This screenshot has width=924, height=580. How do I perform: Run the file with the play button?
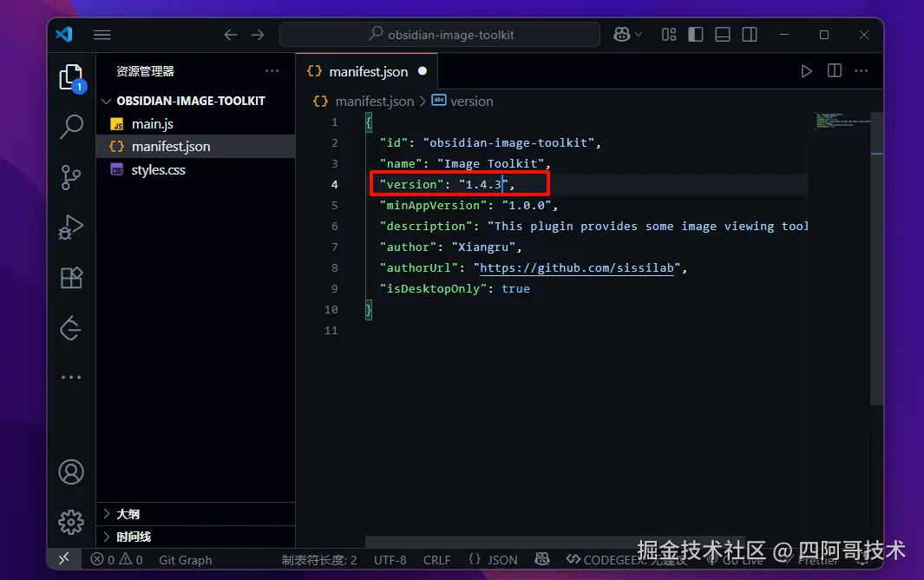807,71
